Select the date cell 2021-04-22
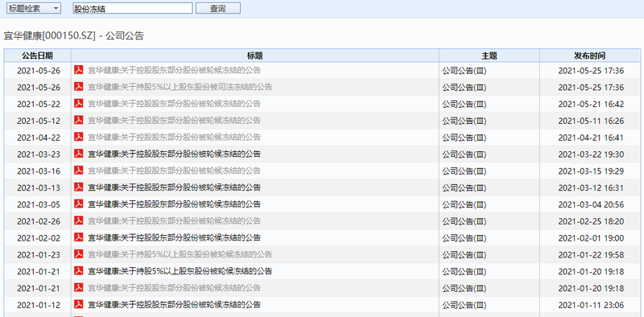Viewport: 644px width, 317px height. click(39, 138)
